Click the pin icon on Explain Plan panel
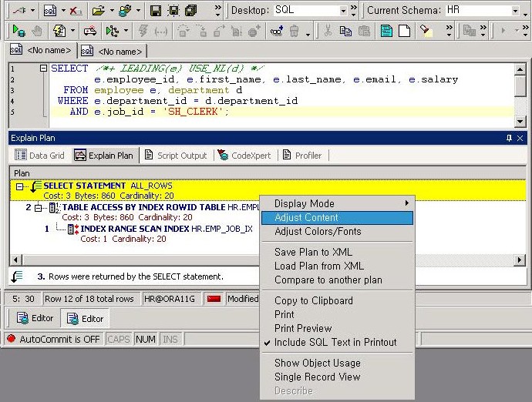This screenshot has width=532, height=402. coord(509,138)
